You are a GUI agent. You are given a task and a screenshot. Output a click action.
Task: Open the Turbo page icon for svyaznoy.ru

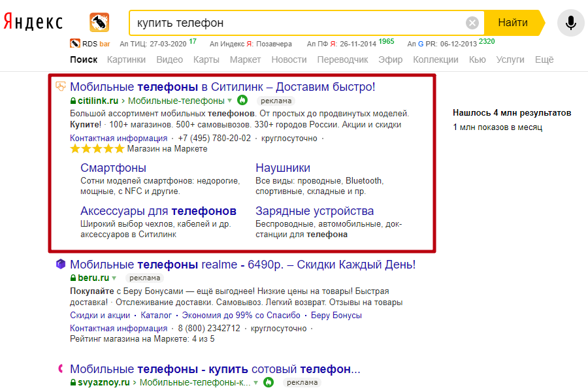tap(268, 384)
